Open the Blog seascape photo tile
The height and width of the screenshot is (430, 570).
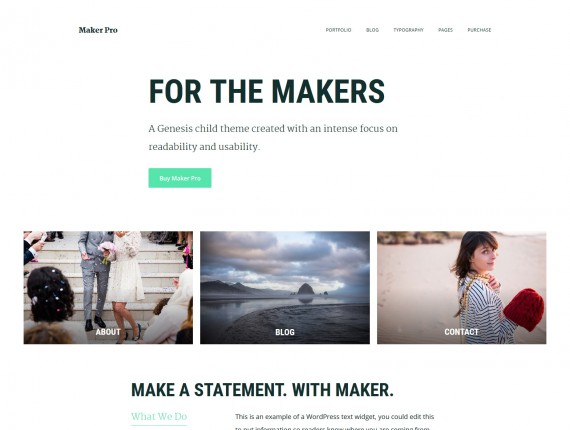click(x=285, y=288)
